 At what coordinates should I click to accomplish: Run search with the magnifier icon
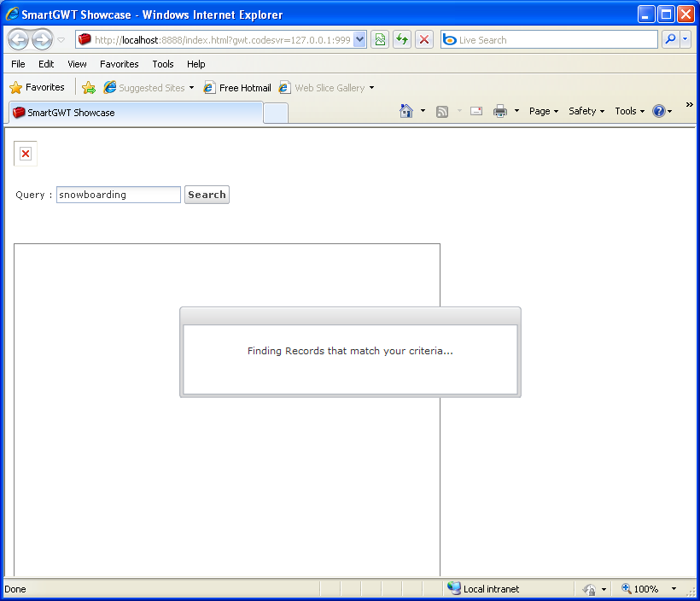670,40
